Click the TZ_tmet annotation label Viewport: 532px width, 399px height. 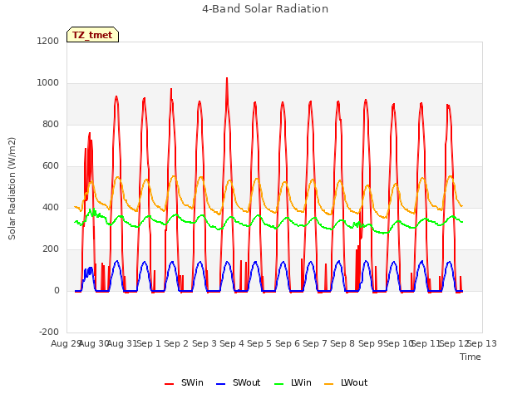click(92, 35)
